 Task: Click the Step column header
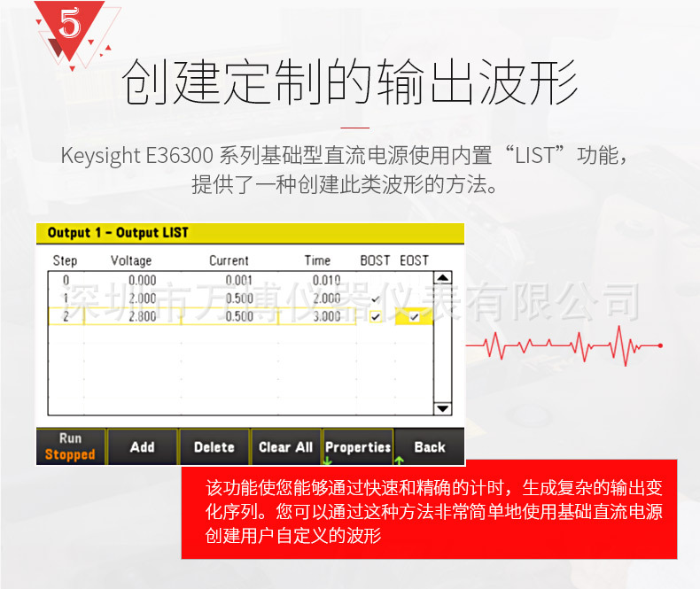[66, 260]
